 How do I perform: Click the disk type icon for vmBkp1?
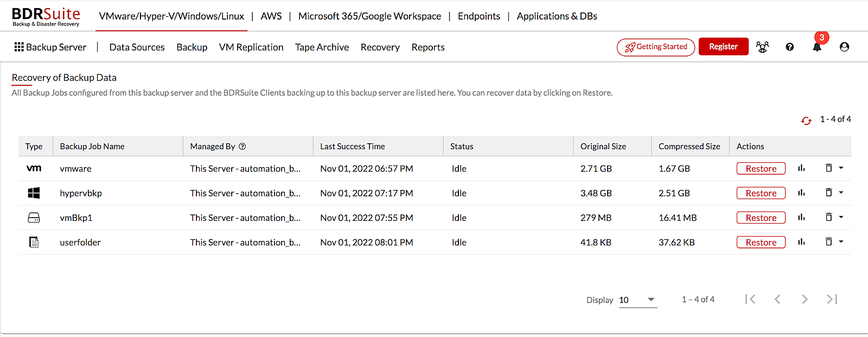tap(34, 218)
